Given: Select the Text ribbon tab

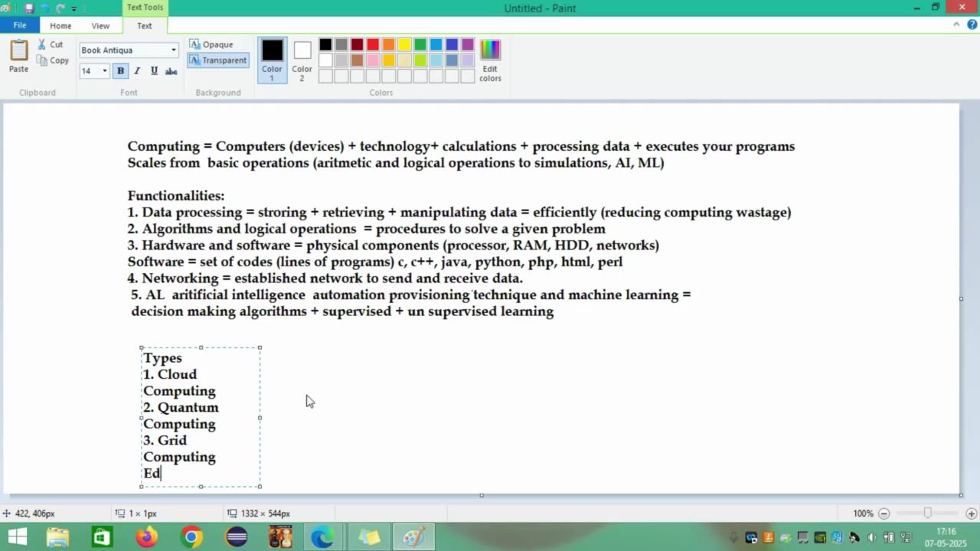Looking at the screenshot, I should (x=145, y=25).
